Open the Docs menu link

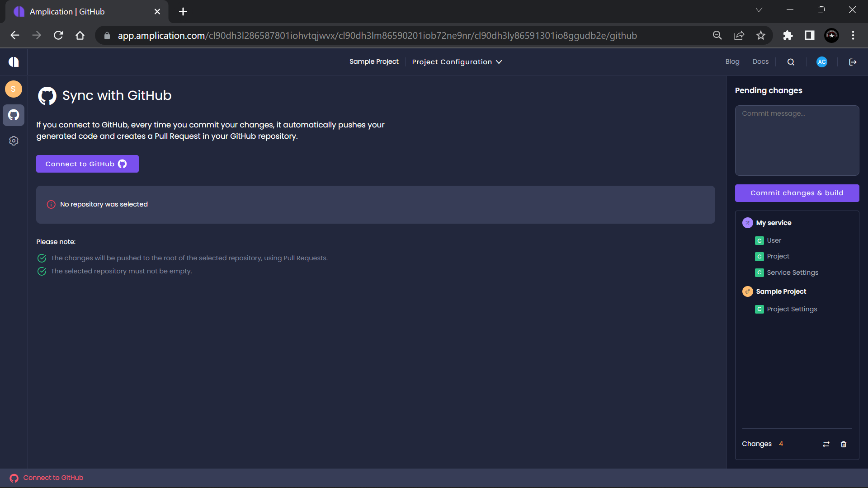[x=760, y=61]
